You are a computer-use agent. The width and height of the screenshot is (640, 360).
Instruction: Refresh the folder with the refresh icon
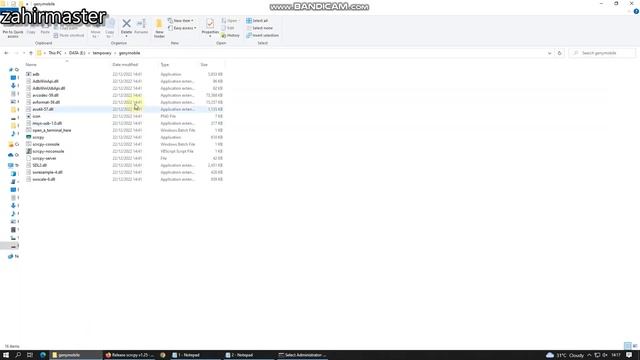coord(560,53)
